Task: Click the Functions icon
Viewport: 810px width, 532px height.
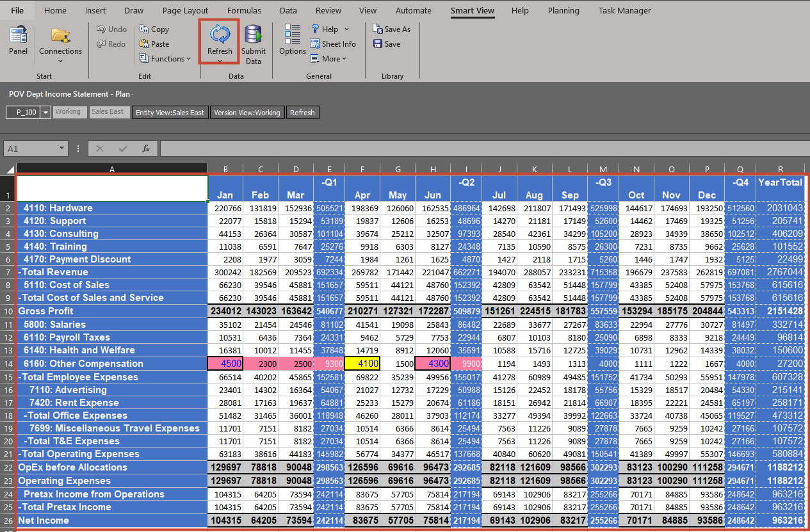Action: coord(143,59)
